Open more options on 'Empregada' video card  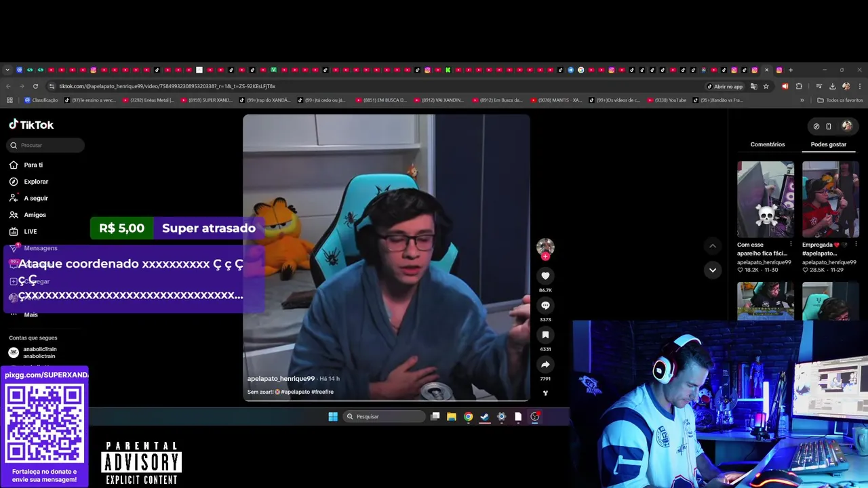856,244
